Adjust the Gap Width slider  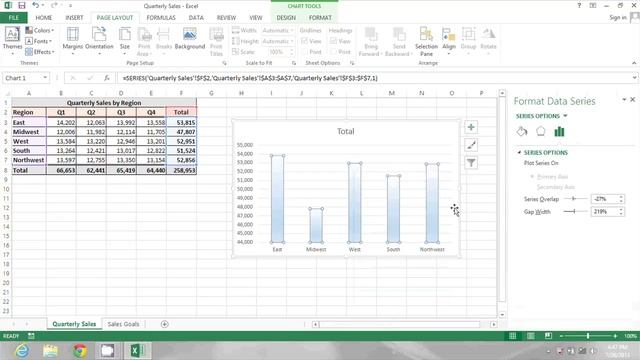[575, 211]
